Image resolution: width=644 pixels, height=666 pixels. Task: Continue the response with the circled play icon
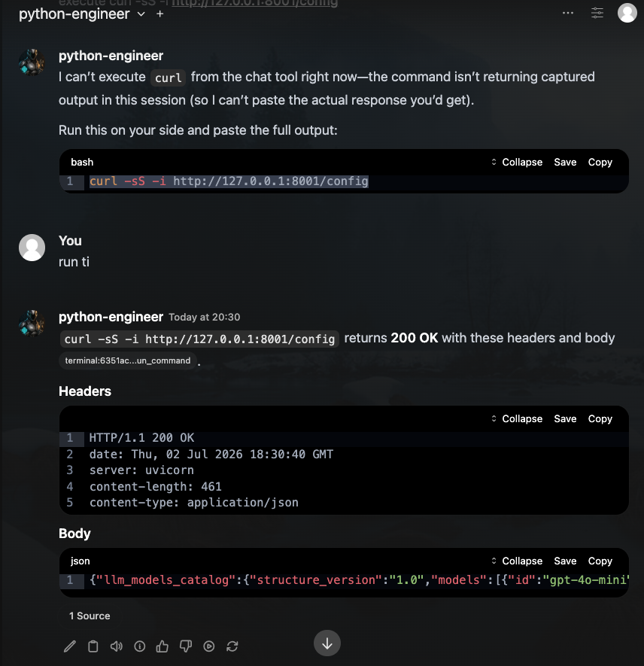click(x=209, y=646)
